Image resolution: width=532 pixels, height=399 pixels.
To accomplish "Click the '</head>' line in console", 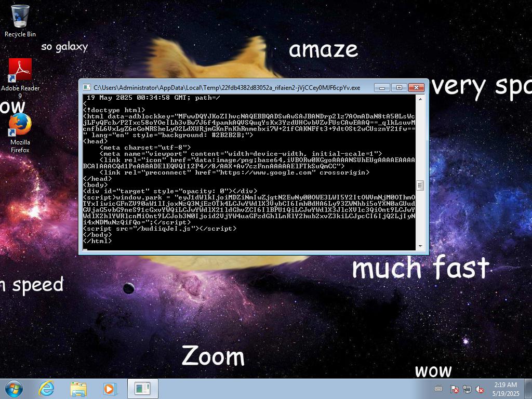I will [97, 179].
